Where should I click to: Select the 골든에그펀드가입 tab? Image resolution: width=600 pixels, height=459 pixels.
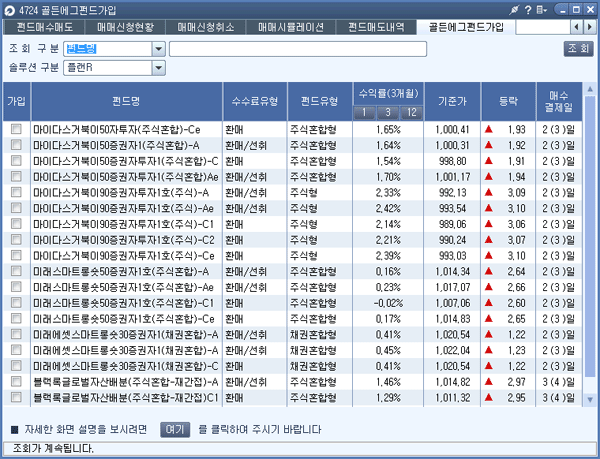coord(466,27)
